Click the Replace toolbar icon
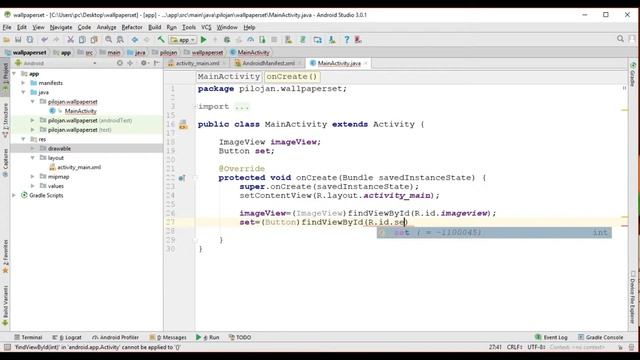640x360 pixels. pos(120,40)
